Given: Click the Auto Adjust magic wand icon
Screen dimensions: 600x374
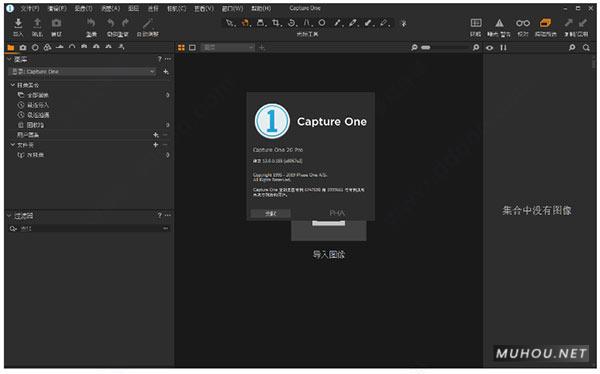Looking at the screenshot, I should (x=147, y=23).
